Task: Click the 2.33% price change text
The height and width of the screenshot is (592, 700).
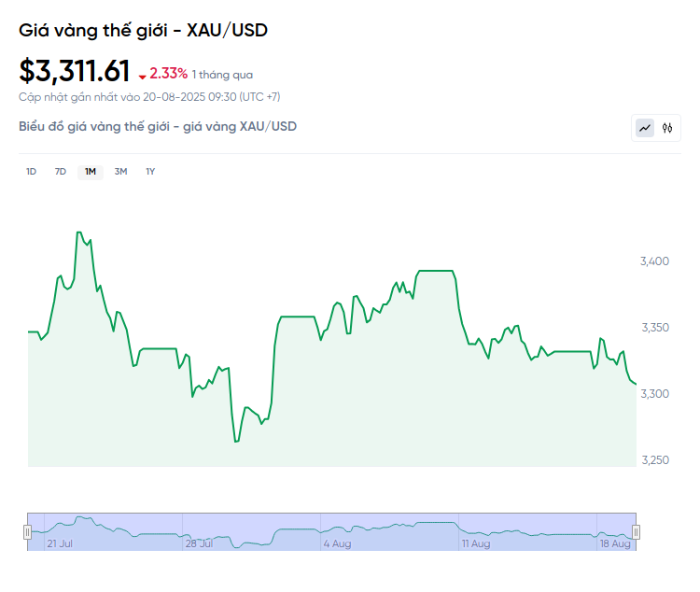Action: [169, 73]
